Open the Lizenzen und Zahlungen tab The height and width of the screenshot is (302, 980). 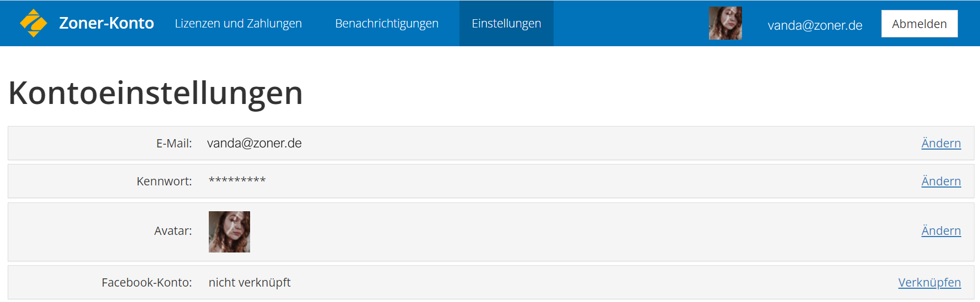tap(238, 23)
